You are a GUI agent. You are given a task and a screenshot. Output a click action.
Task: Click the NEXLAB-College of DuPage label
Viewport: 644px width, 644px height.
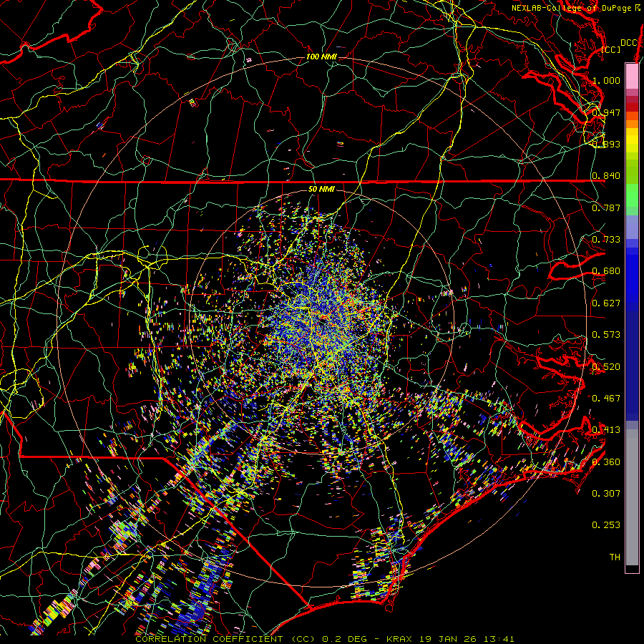coord(573,8)
